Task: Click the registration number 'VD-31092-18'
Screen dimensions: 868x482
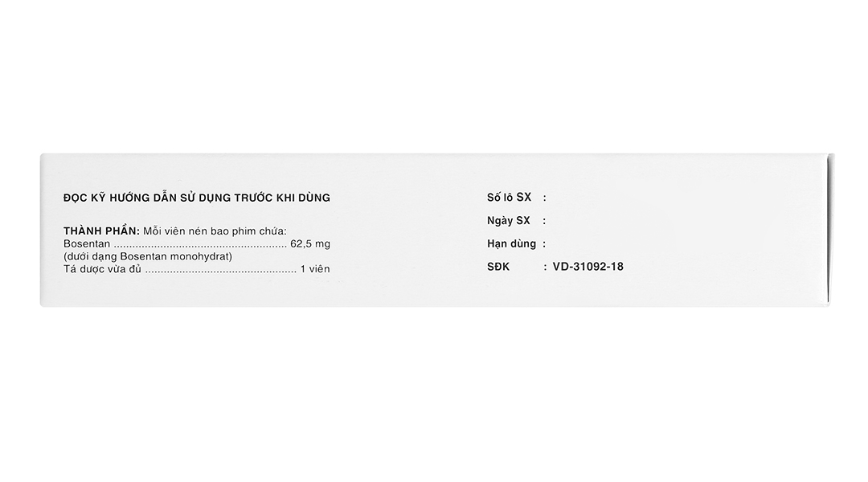Action: (588, 267)
